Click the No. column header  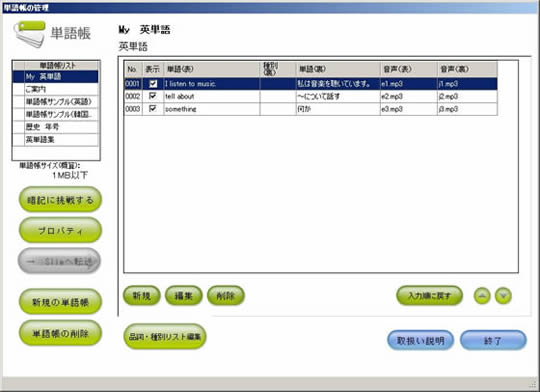(133, 69)
